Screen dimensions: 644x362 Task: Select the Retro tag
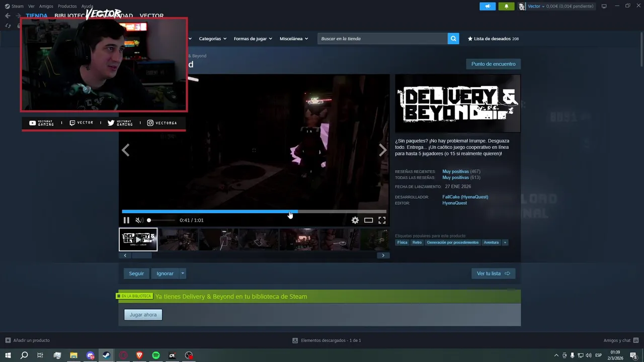coord(417,242)
